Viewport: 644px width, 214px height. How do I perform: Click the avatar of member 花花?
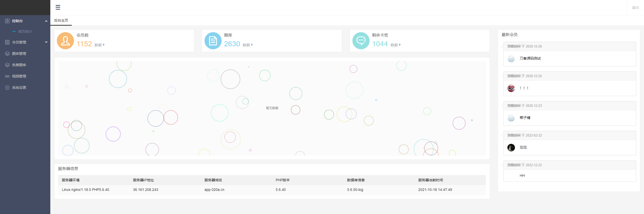tap(511, 148)
